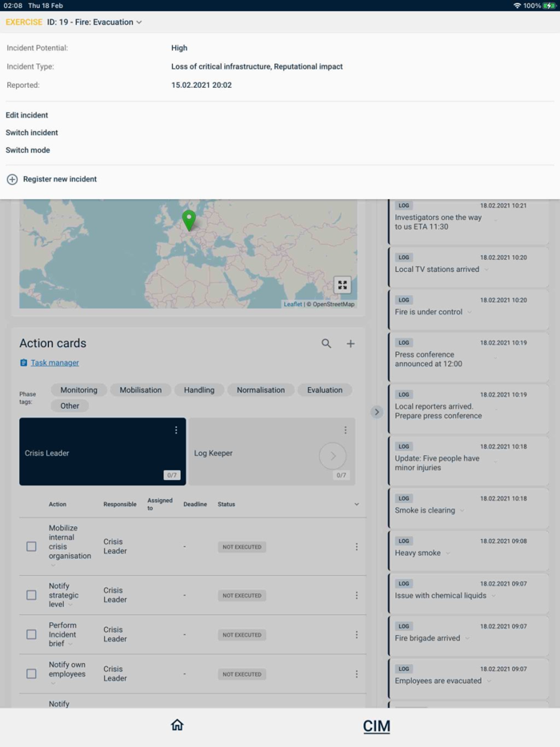Click the Responsible column header
The width and height of the screenshot is (560, 747).
(x=120, y=504)
